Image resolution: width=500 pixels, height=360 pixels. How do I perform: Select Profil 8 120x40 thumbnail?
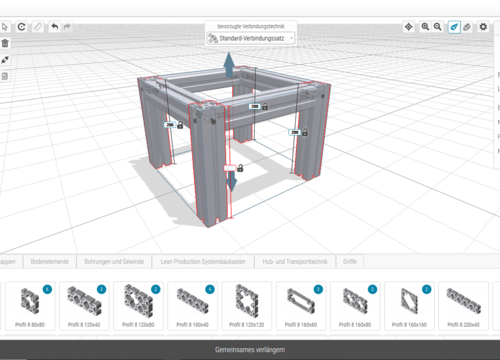pos(84,306)
